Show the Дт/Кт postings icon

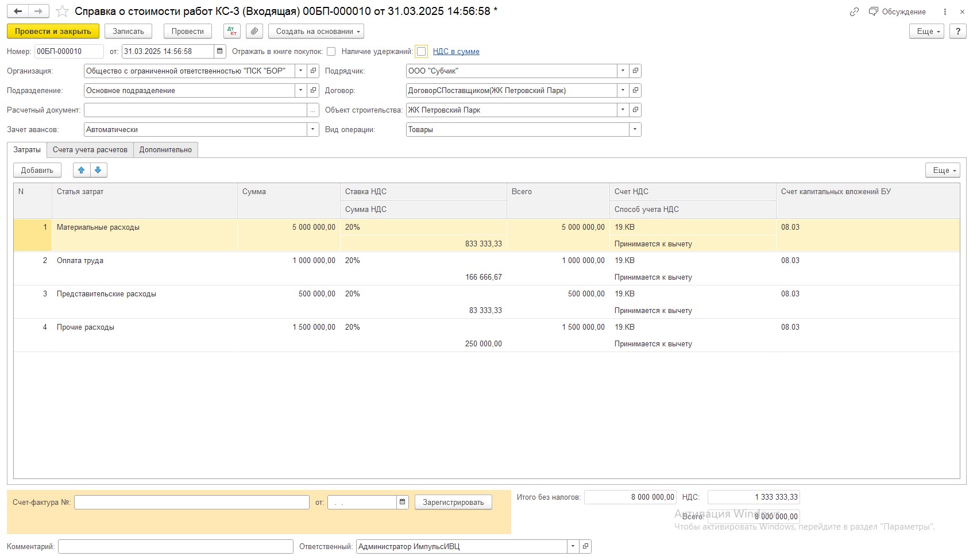click(x=232, y=32)
